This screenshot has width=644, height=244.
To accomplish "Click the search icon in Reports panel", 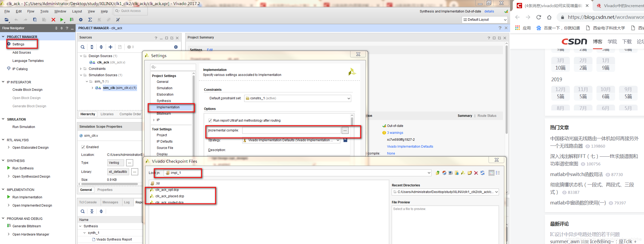I will pos(83,211).
